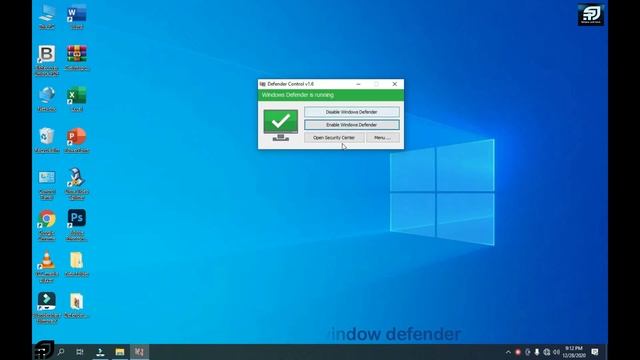Select the Recycle Bin desktop icon

click(x=47, y=140)
